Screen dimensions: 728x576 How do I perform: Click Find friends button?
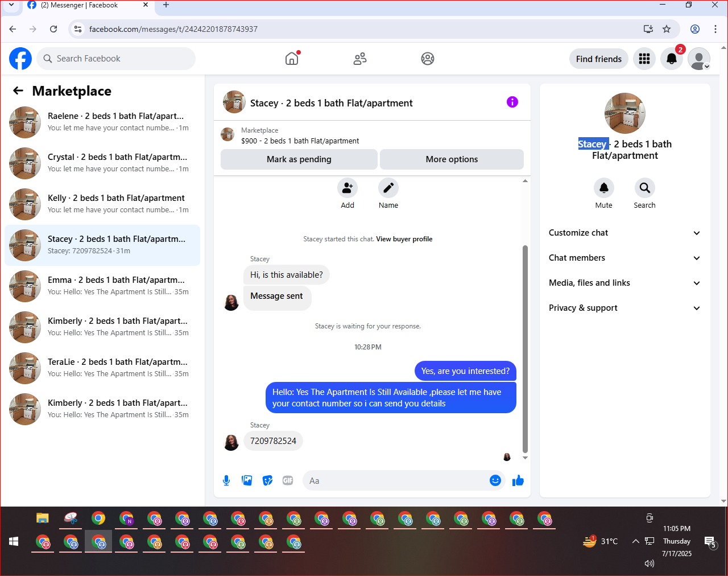(x=599, y=59)
